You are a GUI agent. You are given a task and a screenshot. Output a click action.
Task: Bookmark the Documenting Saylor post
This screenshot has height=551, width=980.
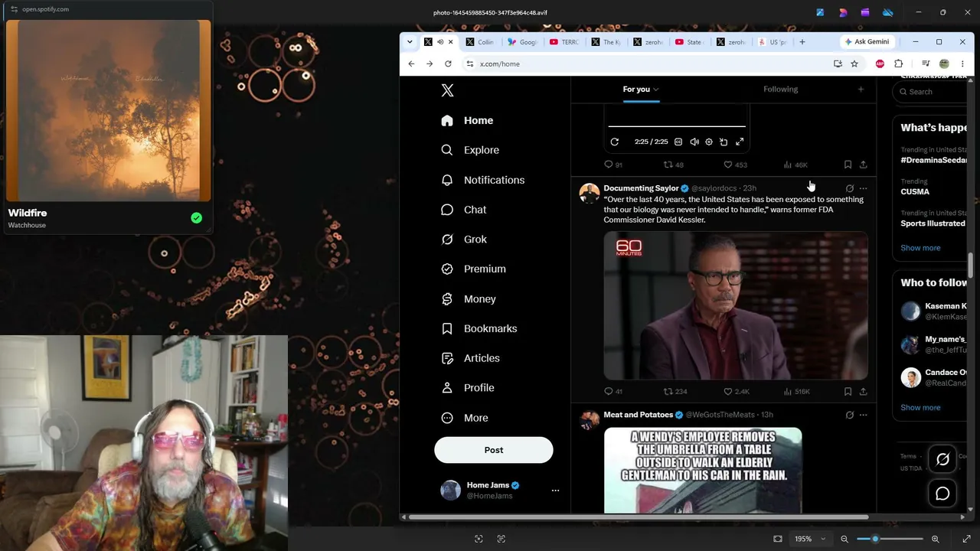coord(848,392)
